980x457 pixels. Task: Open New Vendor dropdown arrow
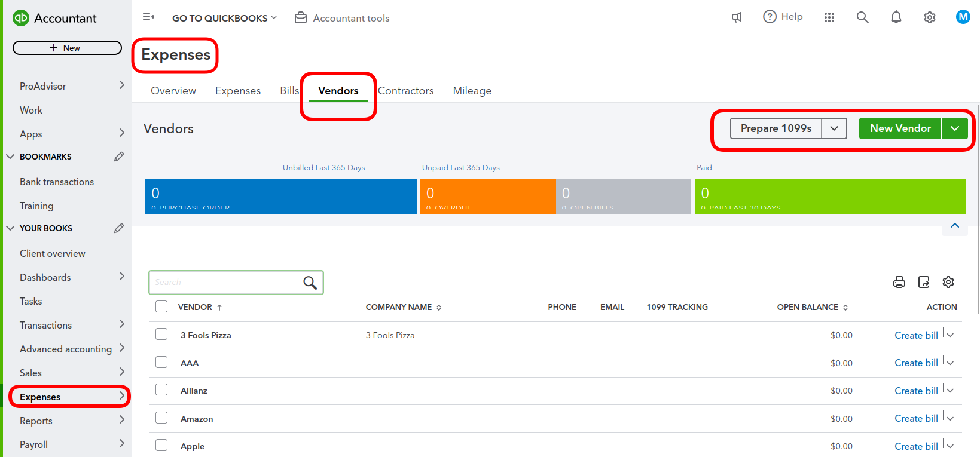pyautogui.click(x=955, y=128)
